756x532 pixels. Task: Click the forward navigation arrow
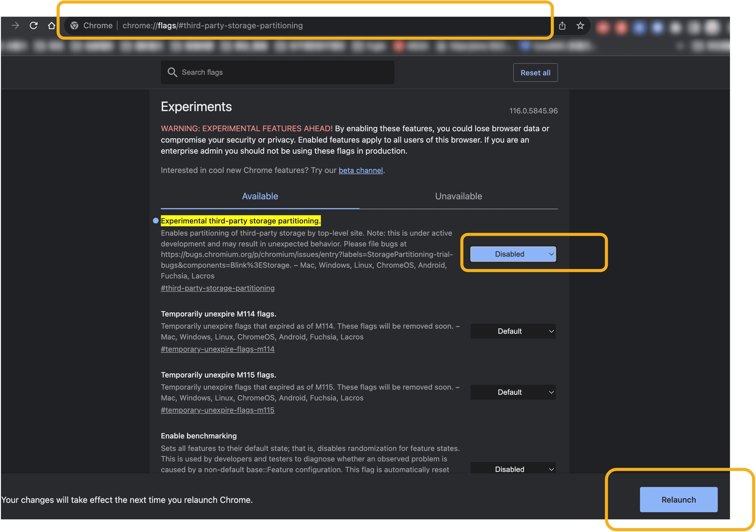[x=15, y=25]
